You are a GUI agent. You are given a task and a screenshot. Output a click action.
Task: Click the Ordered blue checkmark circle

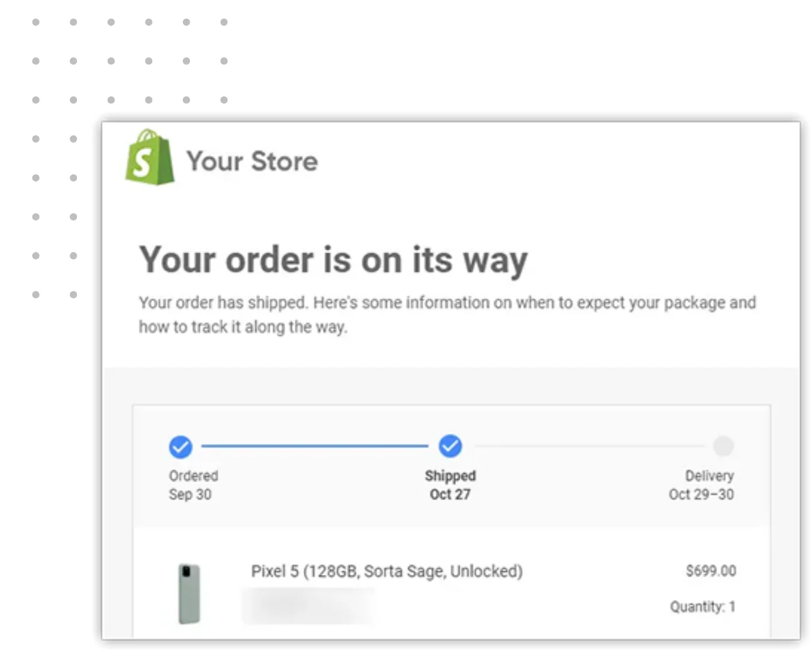(x=180, y=447)
